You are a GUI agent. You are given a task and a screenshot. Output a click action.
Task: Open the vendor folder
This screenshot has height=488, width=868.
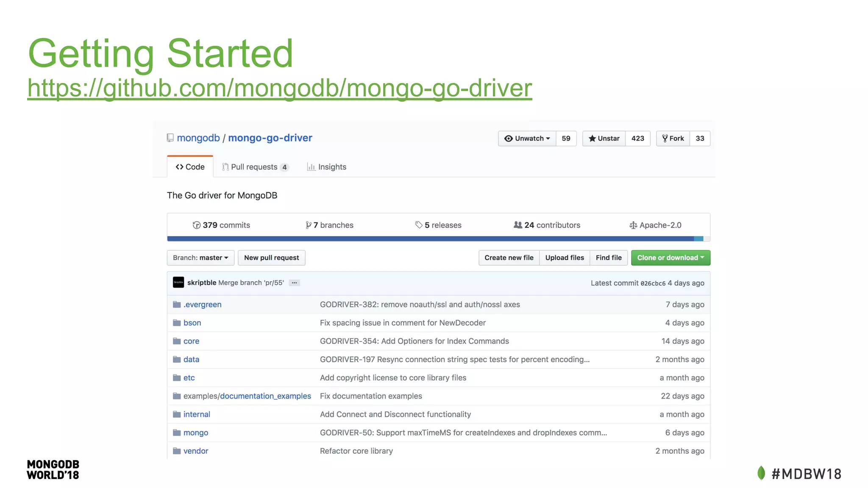click(196, 451)
